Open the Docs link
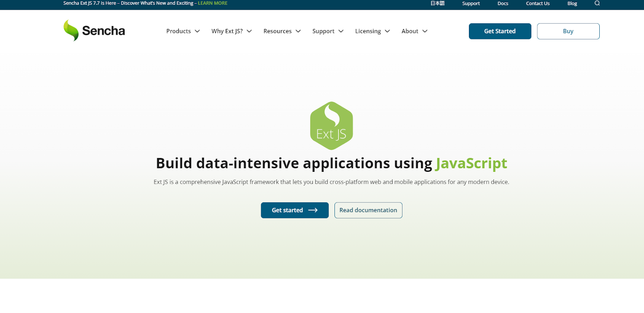This screenshot has height=313, width=644. (503, 3)
